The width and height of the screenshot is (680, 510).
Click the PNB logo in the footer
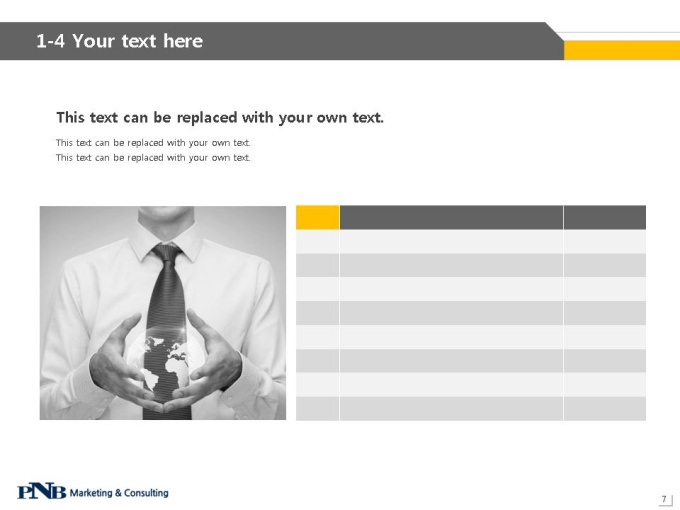42,492
